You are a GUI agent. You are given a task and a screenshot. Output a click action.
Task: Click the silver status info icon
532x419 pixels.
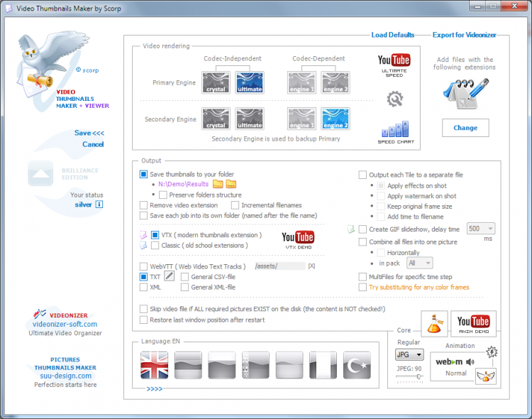pos(99,205)
